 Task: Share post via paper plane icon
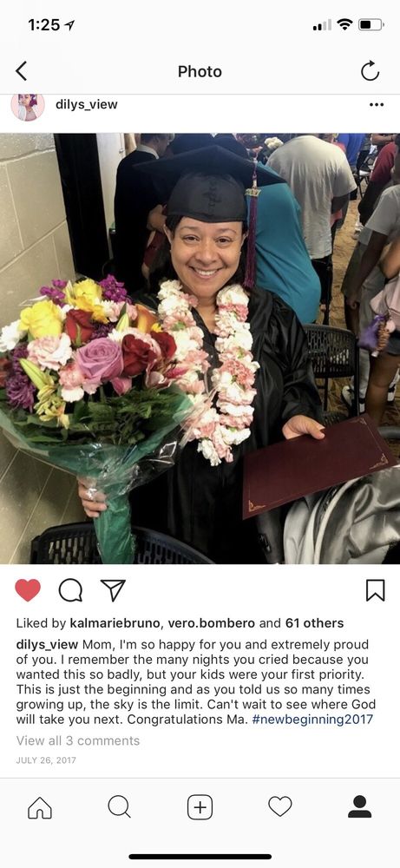pos(113,590)
